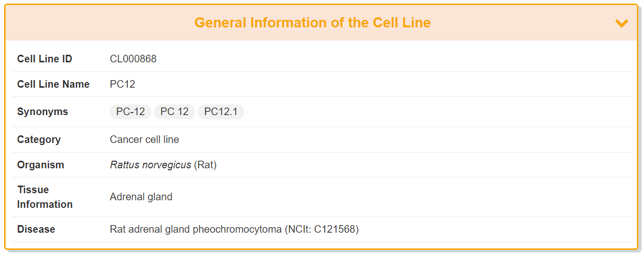This screenshot has width=644, height=255.
Task: Click the Cancer cell line category value
Action: pos(144,139)
